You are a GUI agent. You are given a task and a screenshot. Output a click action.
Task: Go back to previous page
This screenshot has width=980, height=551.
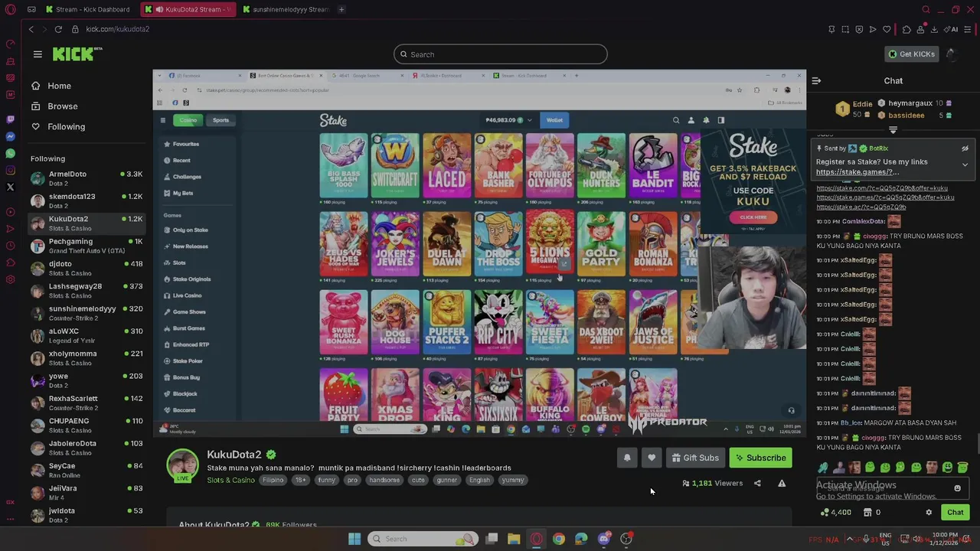tap(31, 29)
